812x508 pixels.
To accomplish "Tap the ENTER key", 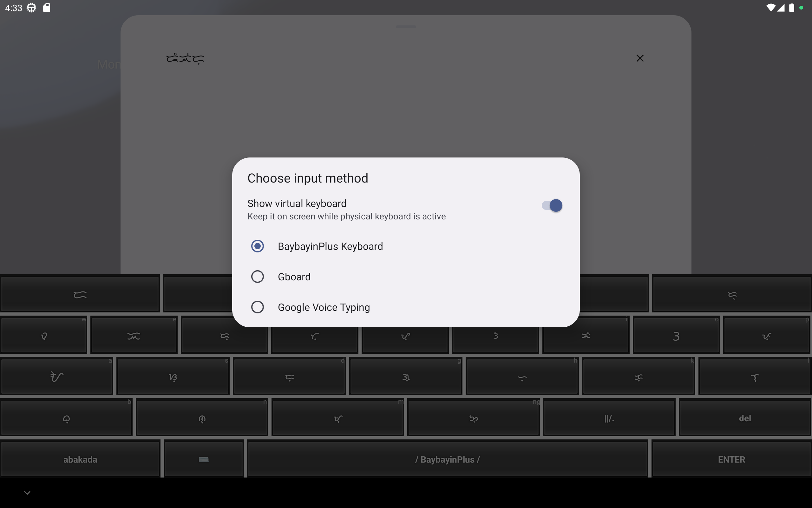I will click(731, 459).
